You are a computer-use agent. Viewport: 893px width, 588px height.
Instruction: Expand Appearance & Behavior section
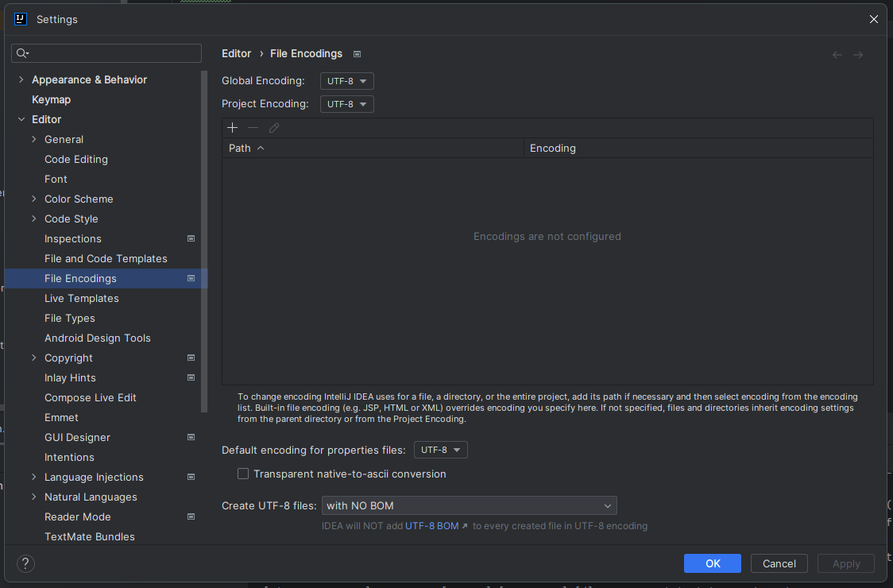coord(21,79)
